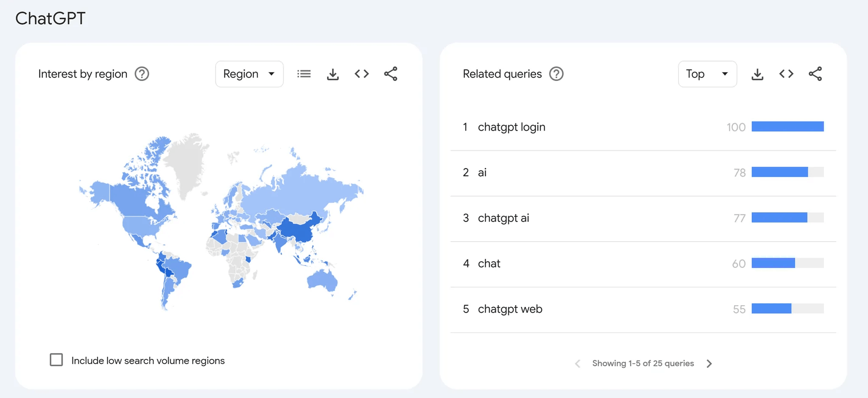Enable Include low search volume regions
Screen dimensions: 868x398
[56, 360]
